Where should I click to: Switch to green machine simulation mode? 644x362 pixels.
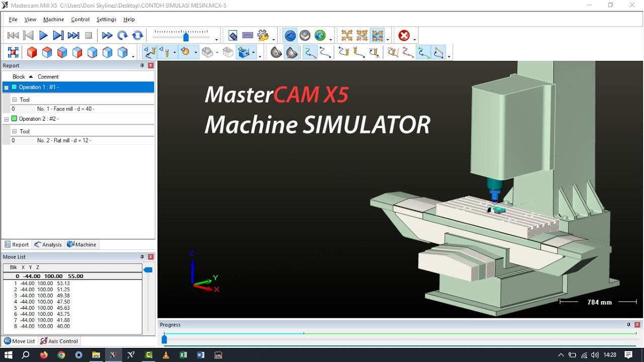coord(320,35)
